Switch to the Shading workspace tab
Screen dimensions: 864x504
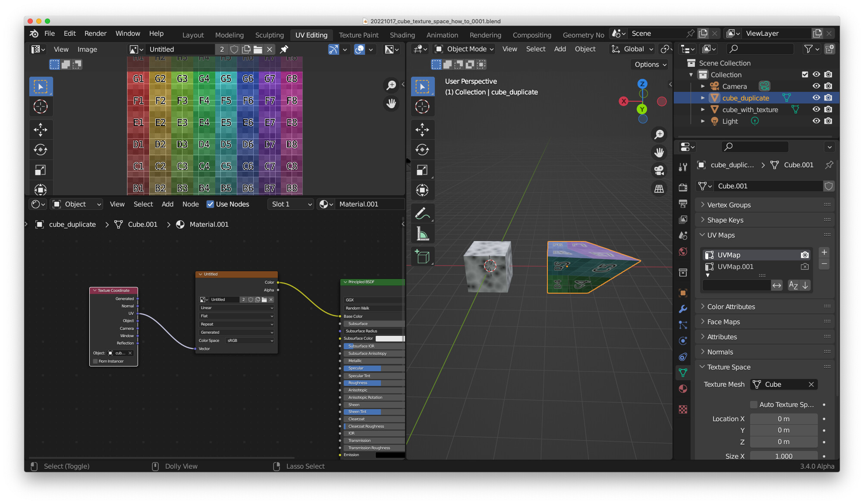(x=402, y=35)
